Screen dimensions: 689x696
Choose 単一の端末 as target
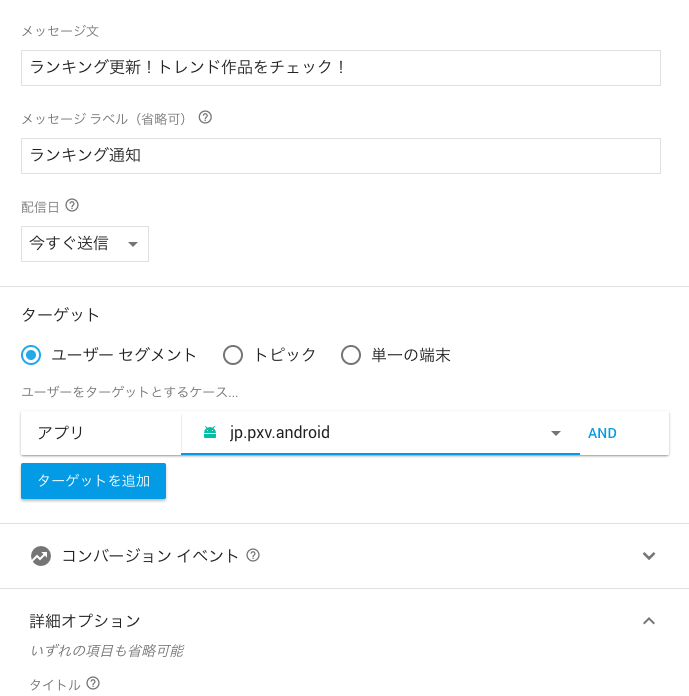[351, 355]
